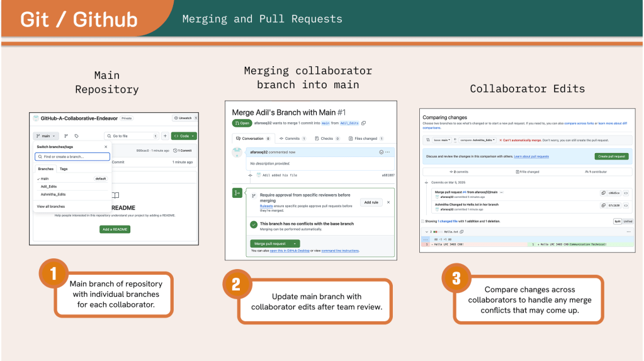Browse repository at commit c06d5ce icon

tap(626, 193)
